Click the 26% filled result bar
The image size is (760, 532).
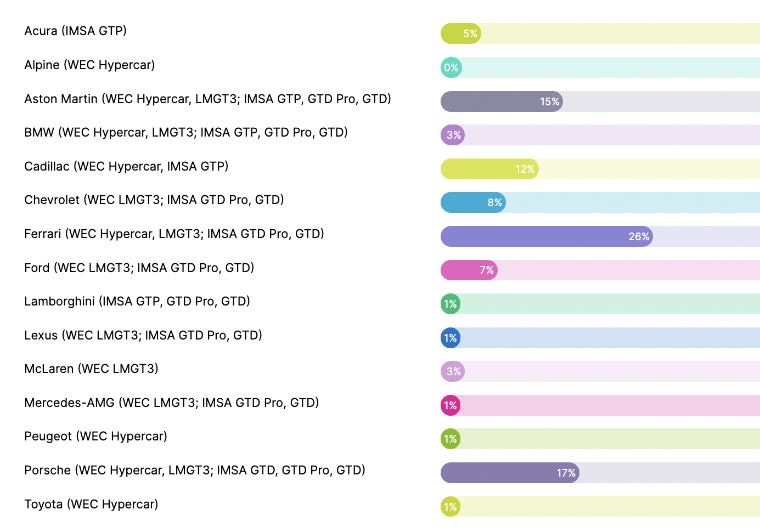546,237
